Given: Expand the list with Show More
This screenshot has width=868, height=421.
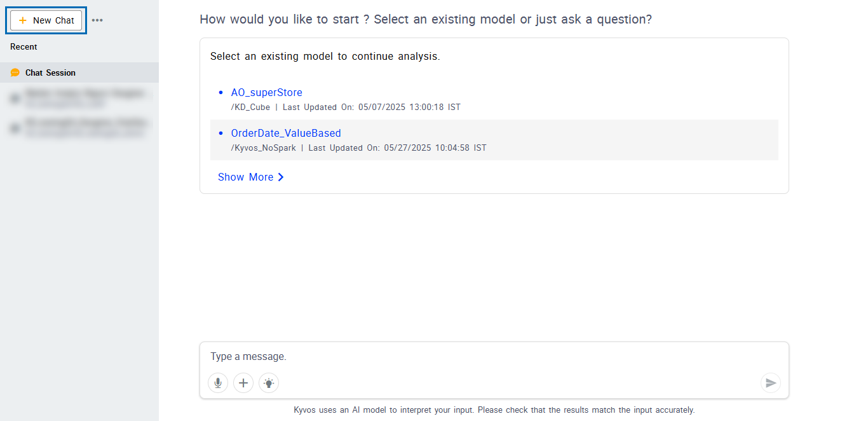Looking at the screenshot, I should pos(245,177).
